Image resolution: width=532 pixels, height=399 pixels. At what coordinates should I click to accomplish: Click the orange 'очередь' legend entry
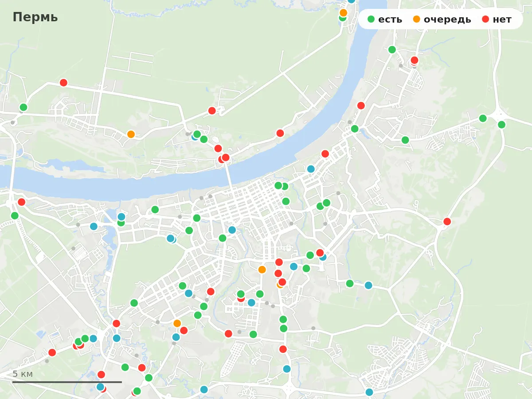(x=442, y=19)
